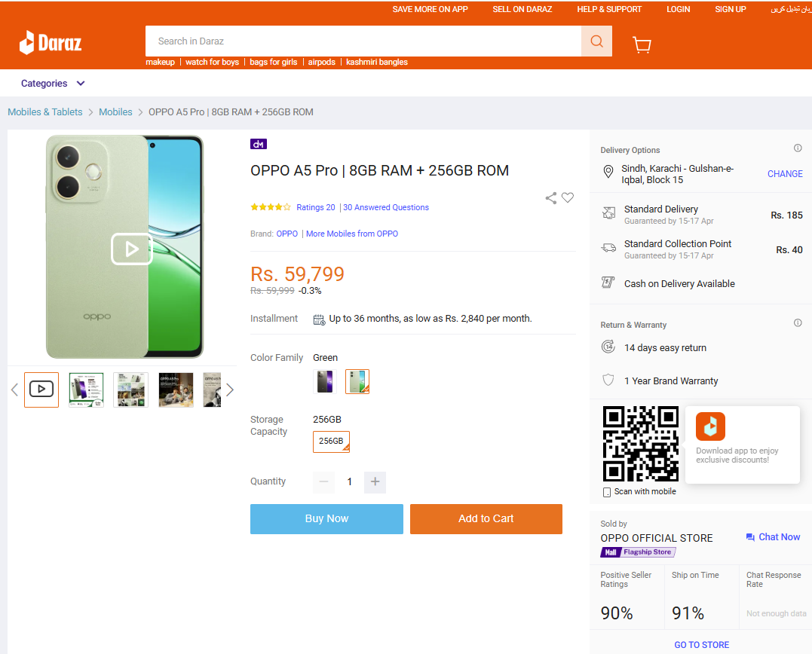The height and width of the screenshot is (654, 812).
Task: Click the orange search magnifier button
Action: tap(596, 41)
